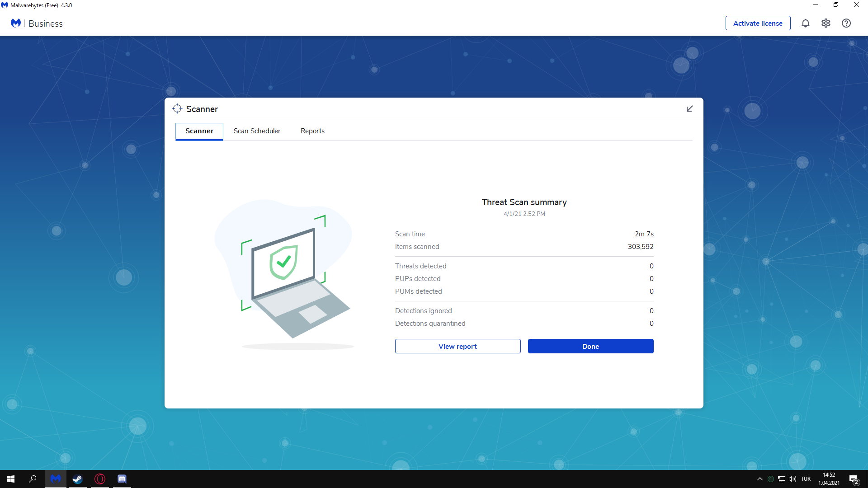Open Opera browser from the taskbar

[x=100, y=479]
